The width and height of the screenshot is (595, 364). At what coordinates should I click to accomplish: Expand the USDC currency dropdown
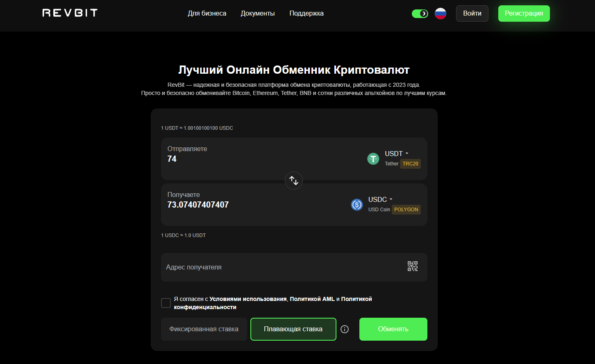[380, 199]
